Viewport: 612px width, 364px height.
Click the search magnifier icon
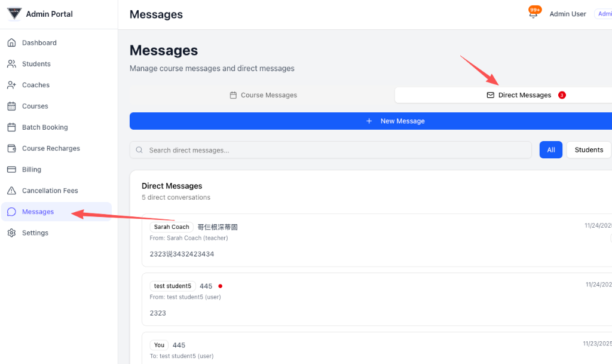(x=139, y=149)
